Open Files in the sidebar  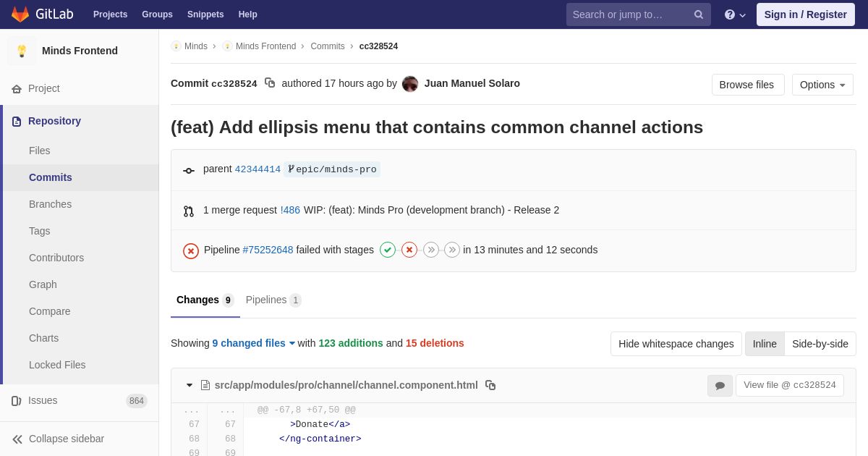click(81, 151)
